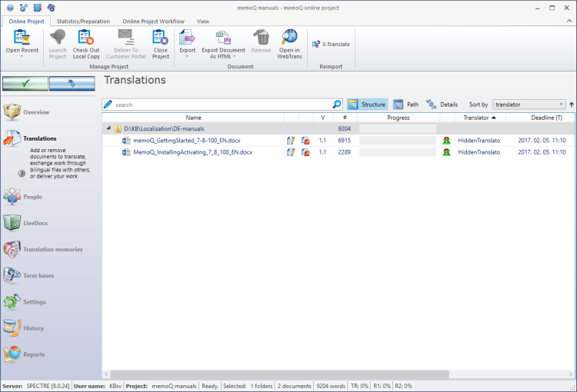Open the Reports sidebar section
The width and height of the screenshot is (577, 392).
tap(34, 354)
